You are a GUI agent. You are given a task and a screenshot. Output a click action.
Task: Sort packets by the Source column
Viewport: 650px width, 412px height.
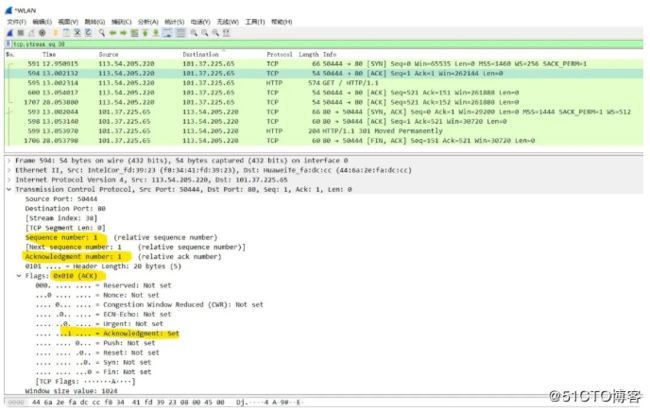pos(108,54)
